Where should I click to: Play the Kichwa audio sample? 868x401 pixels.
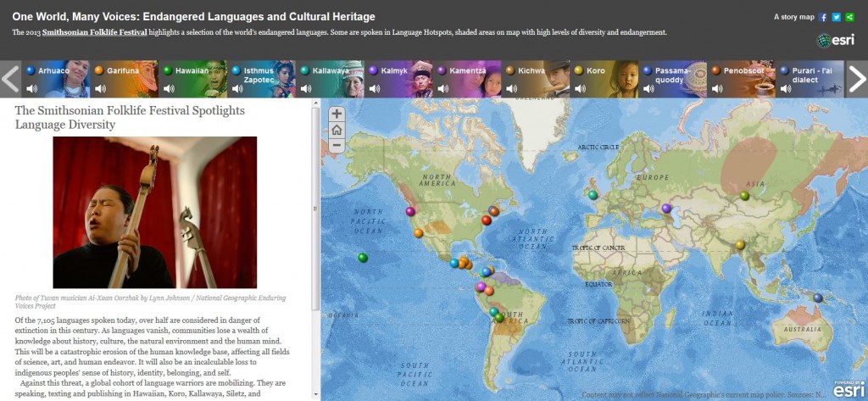coord(511,88)
